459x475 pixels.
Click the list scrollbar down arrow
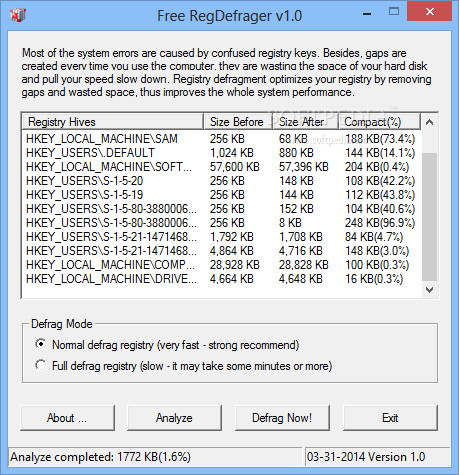tap(429, 289)
